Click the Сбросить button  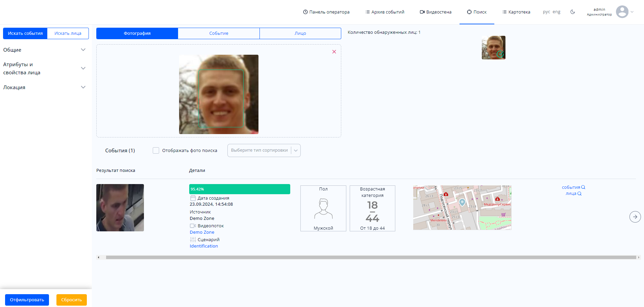click(x=72, y=300)
